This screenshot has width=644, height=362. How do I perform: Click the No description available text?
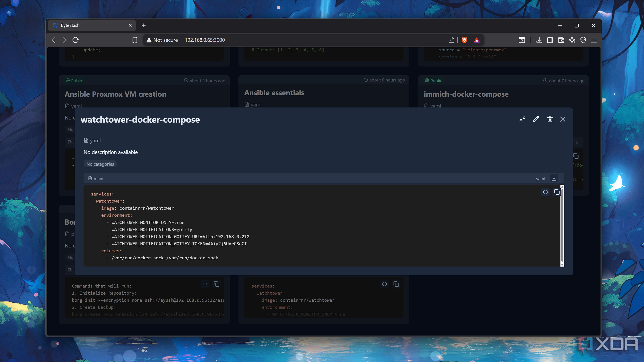coord(111,152)
